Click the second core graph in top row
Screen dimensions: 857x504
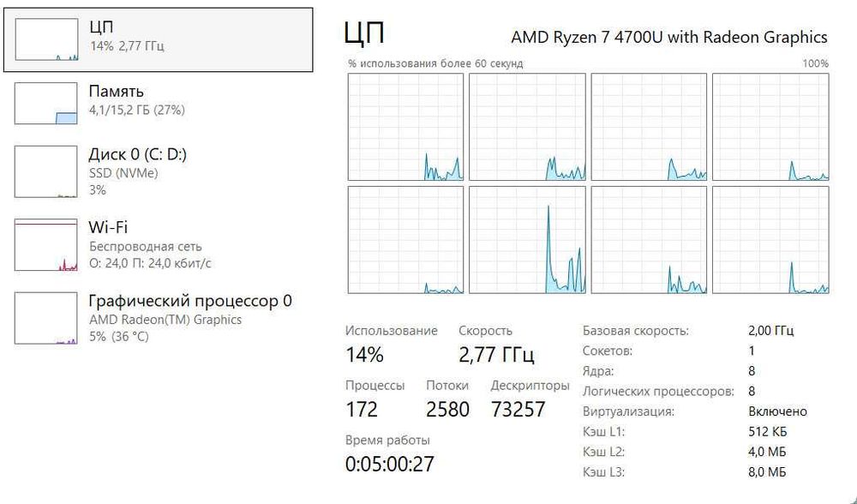coord(528,127)
